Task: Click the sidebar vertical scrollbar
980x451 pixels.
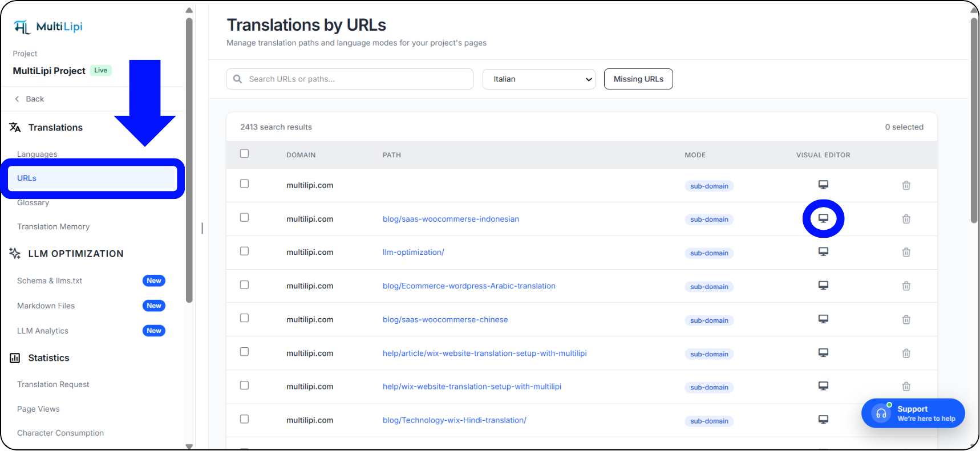Action: pos(189,160)
